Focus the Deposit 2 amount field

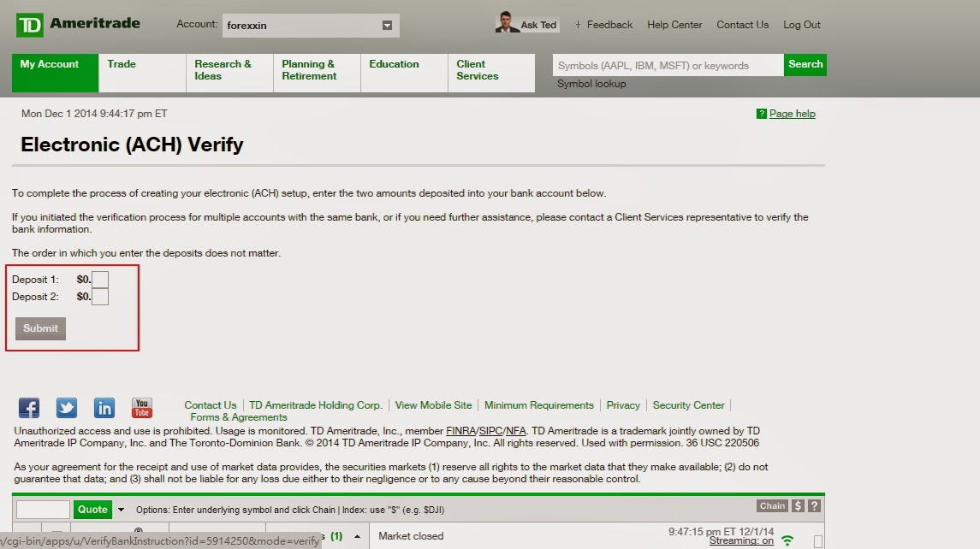pos(100,297)
